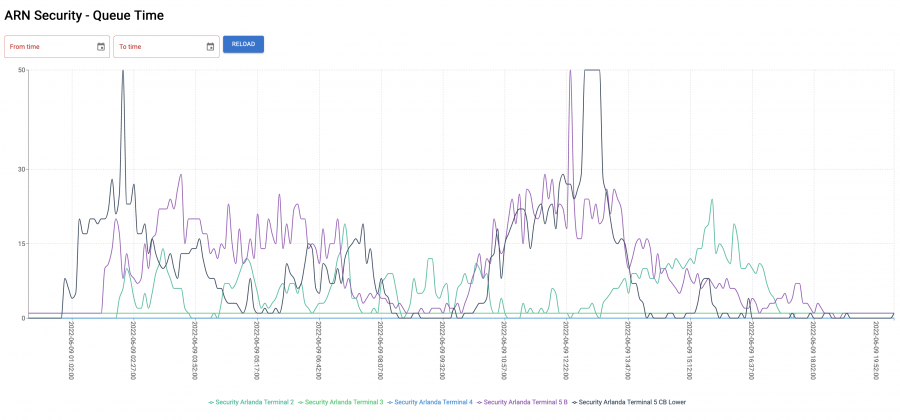Open the From time calendar picker icon
The width and height of the screenshot is (900, 420).
[101, 46]
